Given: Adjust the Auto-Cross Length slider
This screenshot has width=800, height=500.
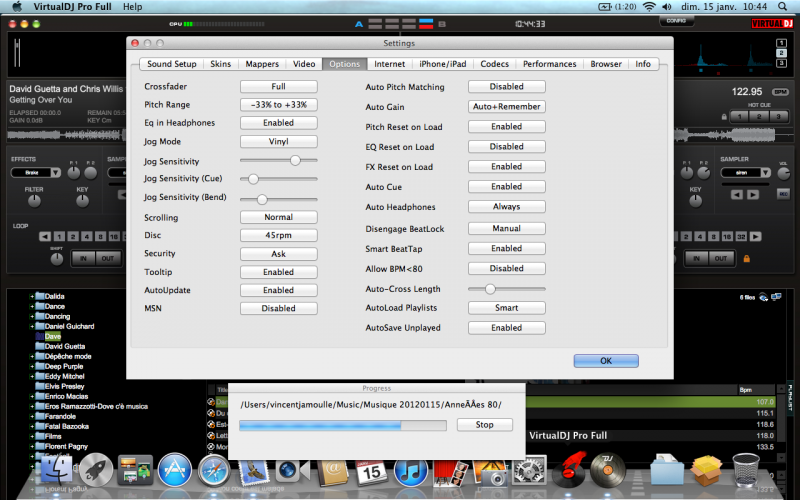Looking at the screenshot, I should [490, 288].
